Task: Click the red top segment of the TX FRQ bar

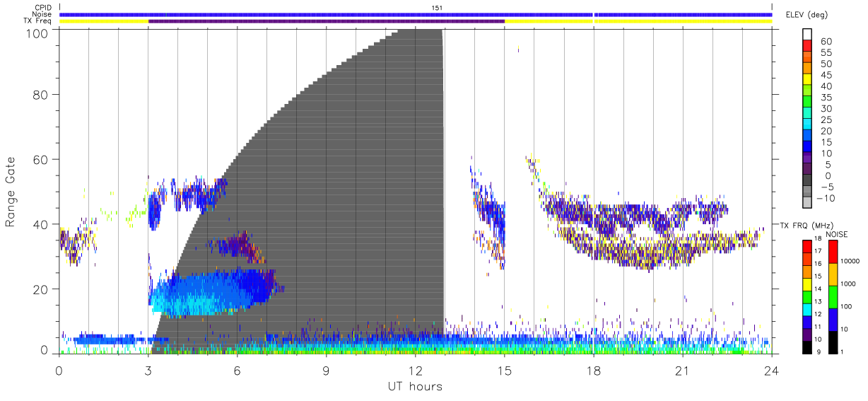Action: coord(807,246)
